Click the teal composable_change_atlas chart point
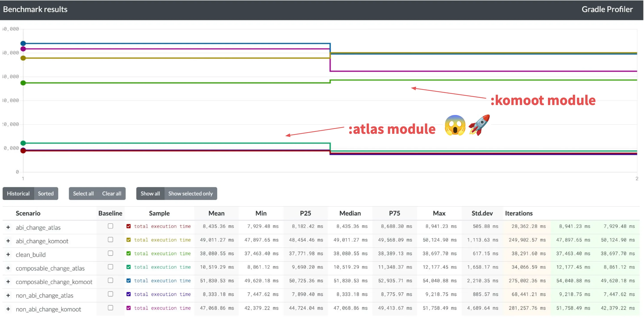The width and height of the screenshot is (644, 322). (23, 143)
